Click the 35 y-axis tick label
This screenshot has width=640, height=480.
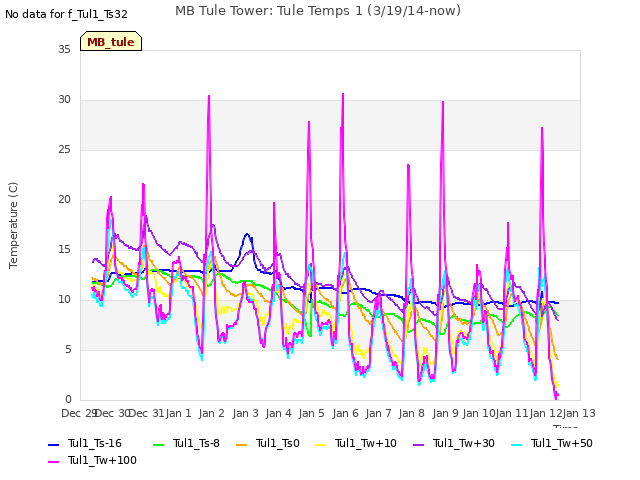[x=64, y=49]
